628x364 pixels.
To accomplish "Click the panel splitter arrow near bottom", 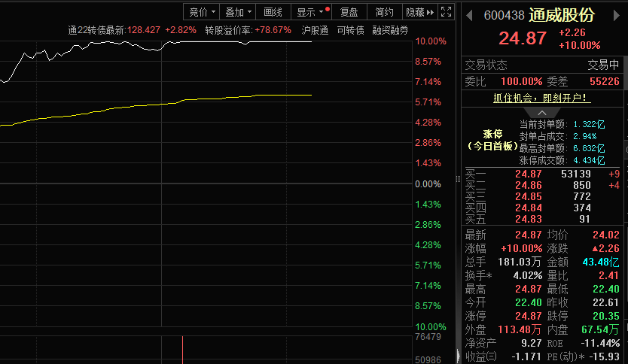I will pyautogui.click(x=457, y=354).
